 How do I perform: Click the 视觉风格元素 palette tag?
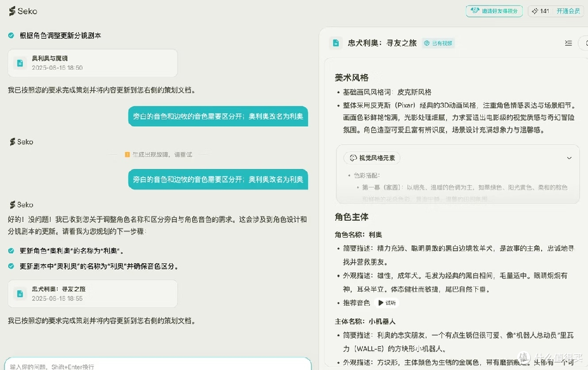pos(372,158)
